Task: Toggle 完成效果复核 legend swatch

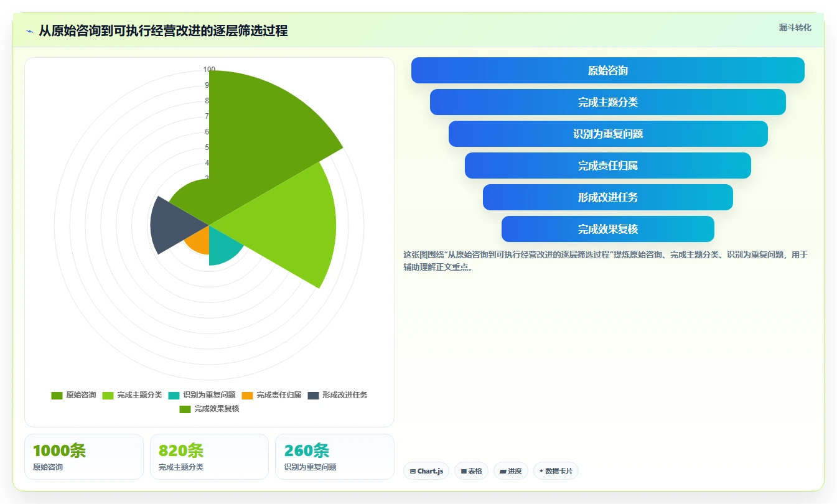Action: (x=185, y=409)
